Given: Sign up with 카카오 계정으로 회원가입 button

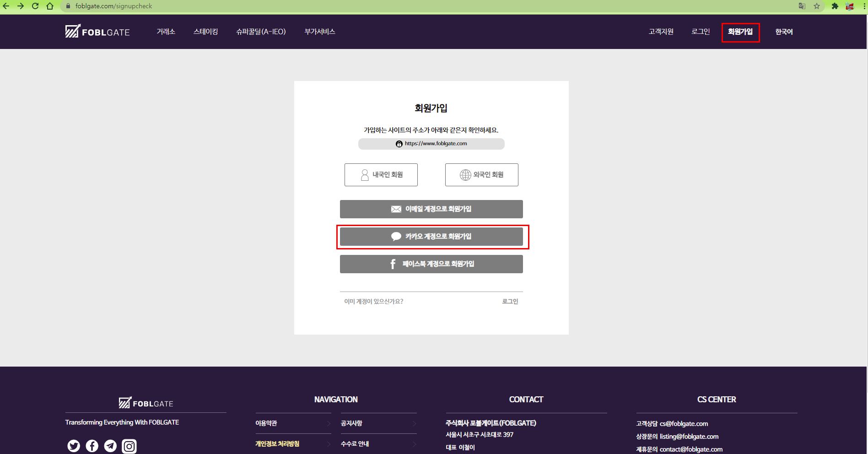Looking at the screenshot, I should point(431,237).
